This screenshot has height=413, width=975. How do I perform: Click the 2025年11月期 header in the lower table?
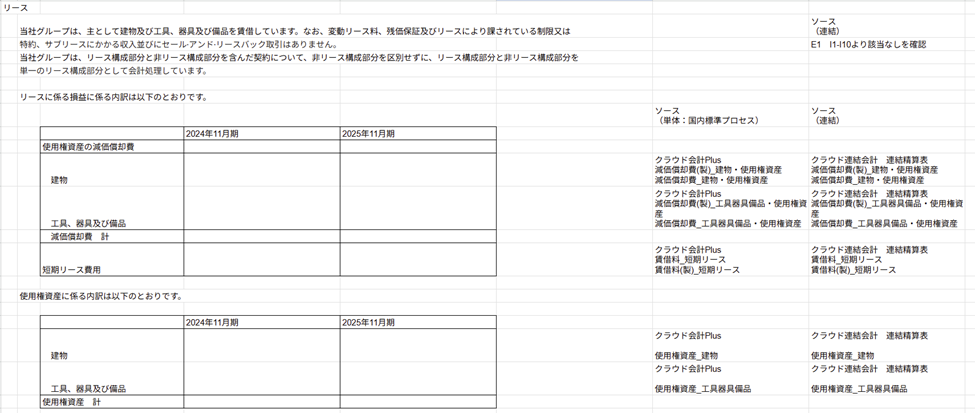tap(368, 322)
